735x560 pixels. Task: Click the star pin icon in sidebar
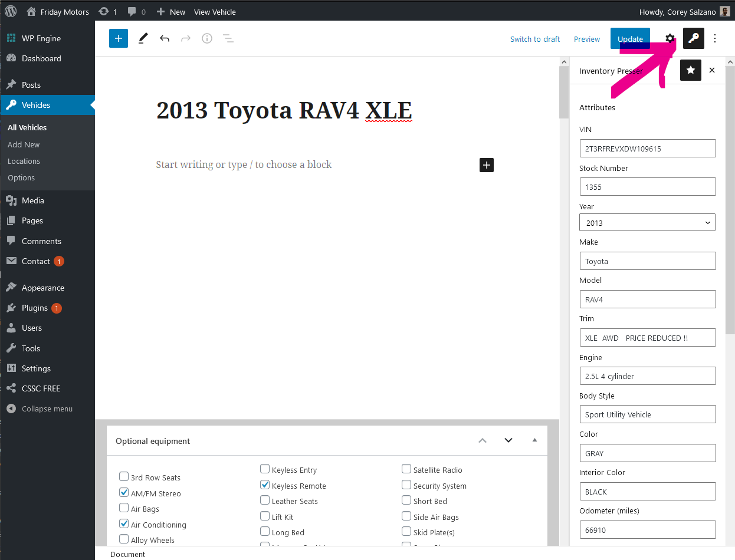point(691,70)
